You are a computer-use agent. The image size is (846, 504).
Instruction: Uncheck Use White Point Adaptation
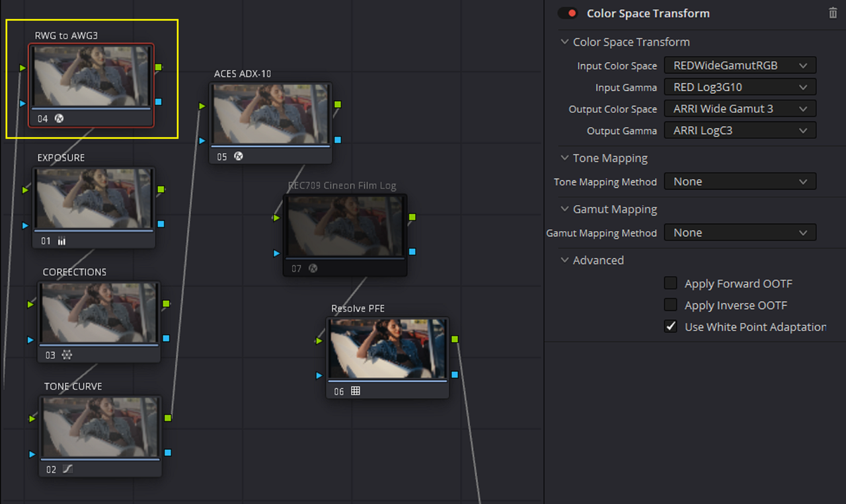click(x=671, y=326)
